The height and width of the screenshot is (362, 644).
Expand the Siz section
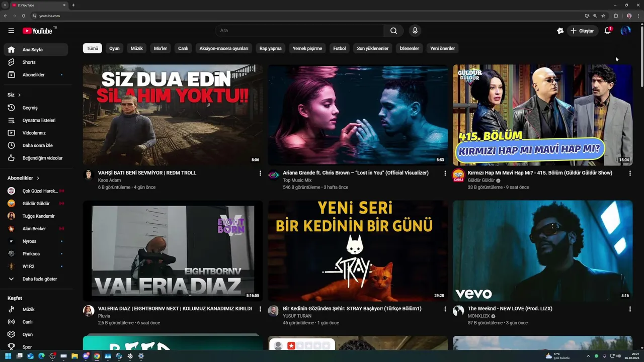(x=14, y=95)
